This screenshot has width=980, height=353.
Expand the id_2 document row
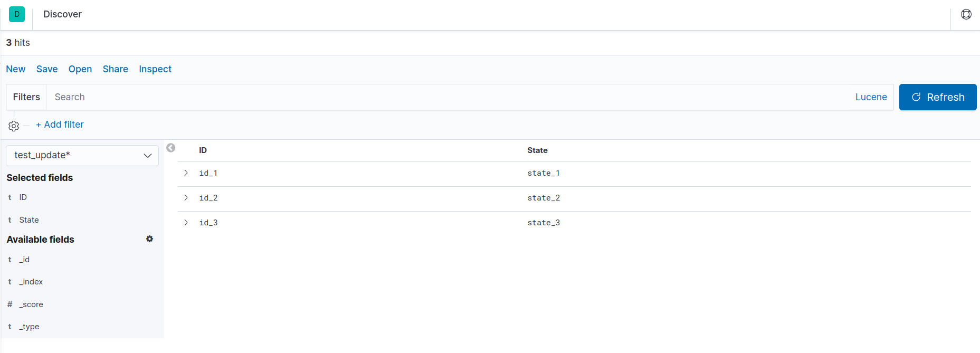tap(186, 198)
